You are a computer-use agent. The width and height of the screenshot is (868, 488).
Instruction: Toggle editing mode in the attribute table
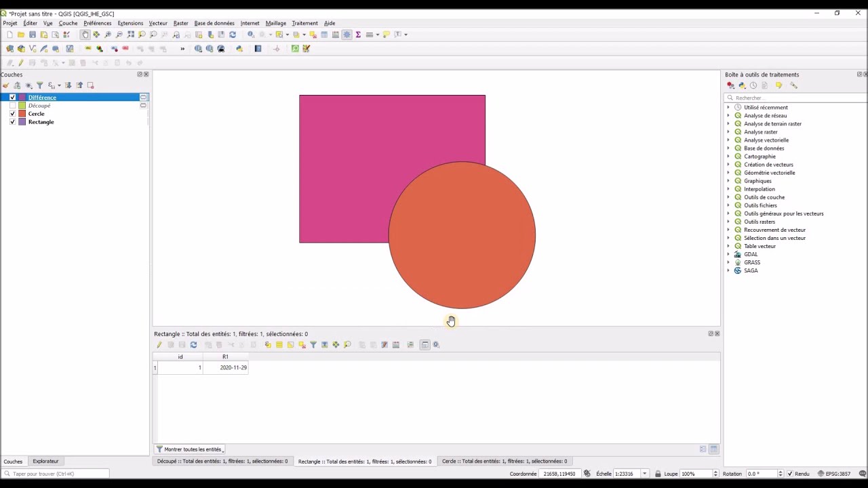(159, 345)
